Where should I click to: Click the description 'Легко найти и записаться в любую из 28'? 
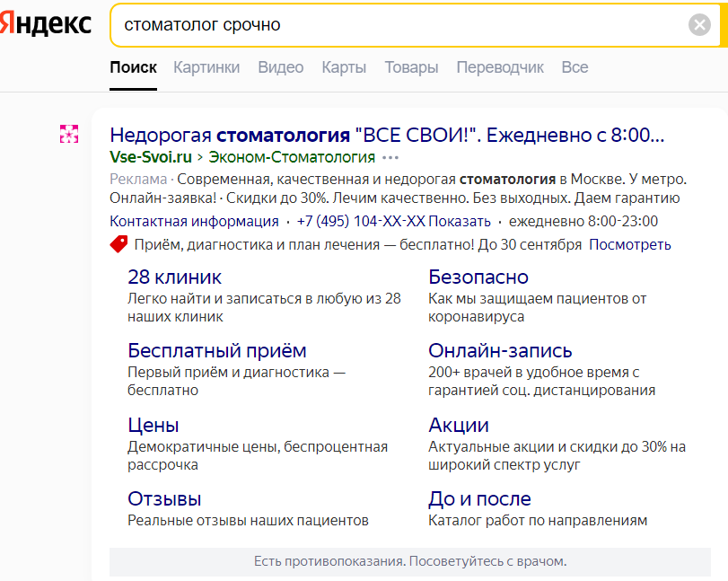[x=264, y=299]
